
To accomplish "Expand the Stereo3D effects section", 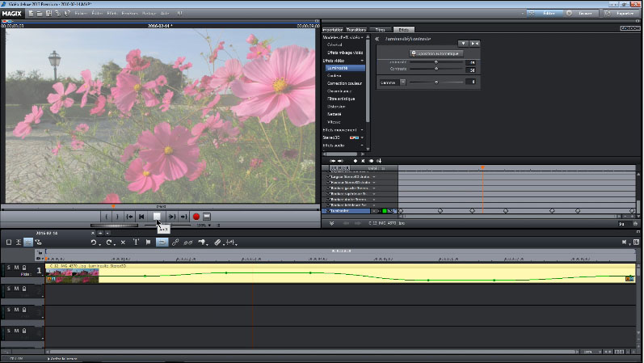I will pyautogui.click(x=362, y=137).
